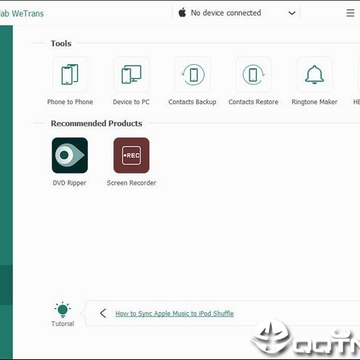Expand the device selector chevron
Viewport: 360px width, 360px height.
click(292, 13)
